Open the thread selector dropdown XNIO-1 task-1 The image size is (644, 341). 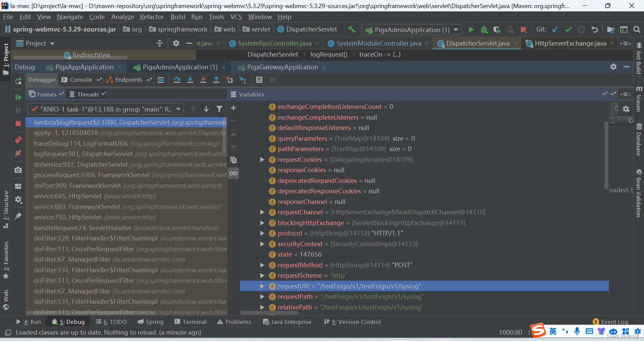pos(105,109)
